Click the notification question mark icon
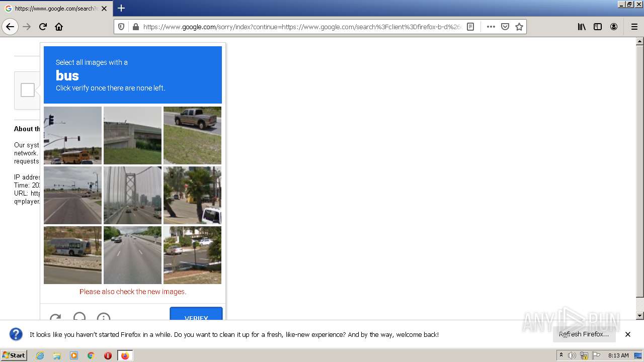This screenshot has width=644, height=362. pyautogui.click(x=16, y=334)
